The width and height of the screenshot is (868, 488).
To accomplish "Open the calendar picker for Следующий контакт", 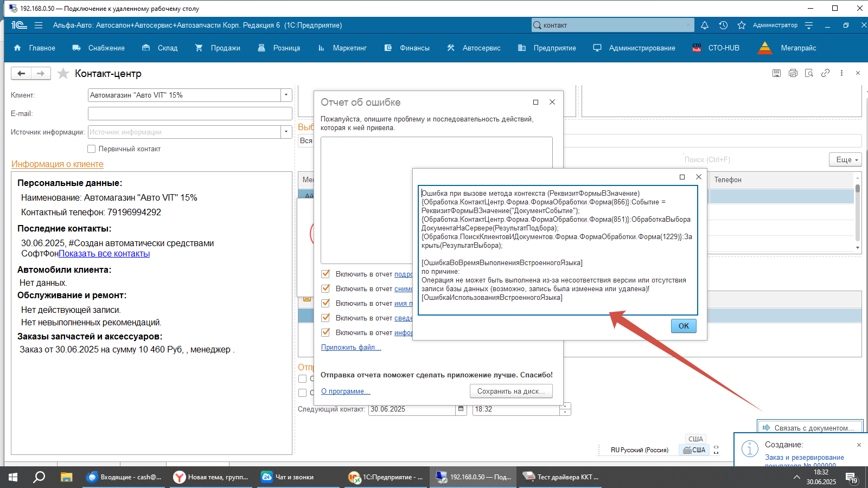I will click(x=461, y=409).
